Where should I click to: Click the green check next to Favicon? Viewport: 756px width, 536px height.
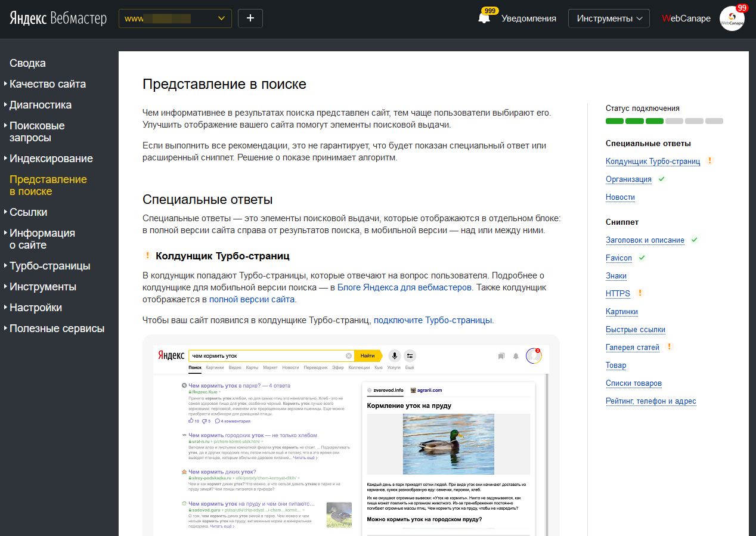click(642, 258)
